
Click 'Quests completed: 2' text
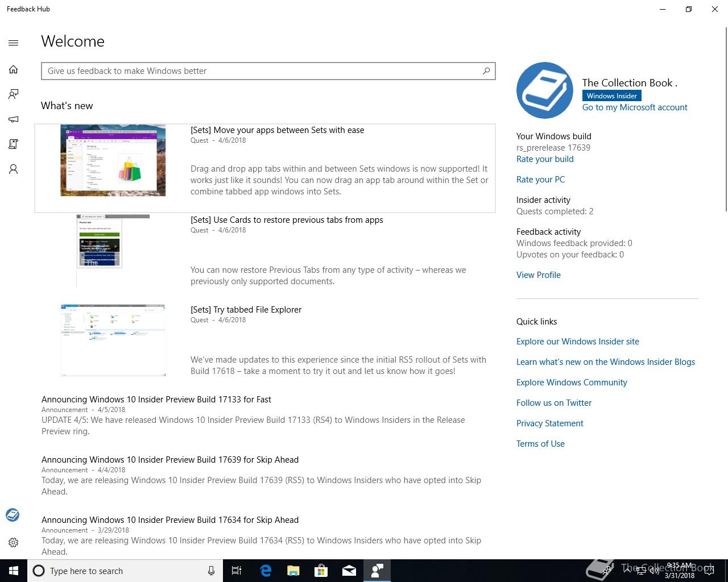[x=555, y=211]
